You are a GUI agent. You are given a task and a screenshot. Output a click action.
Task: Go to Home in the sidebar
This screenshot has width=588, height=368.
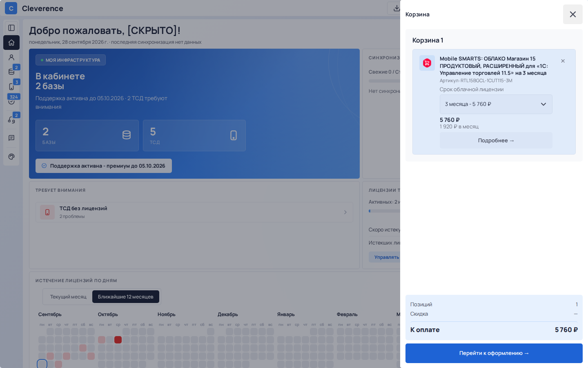11,43
